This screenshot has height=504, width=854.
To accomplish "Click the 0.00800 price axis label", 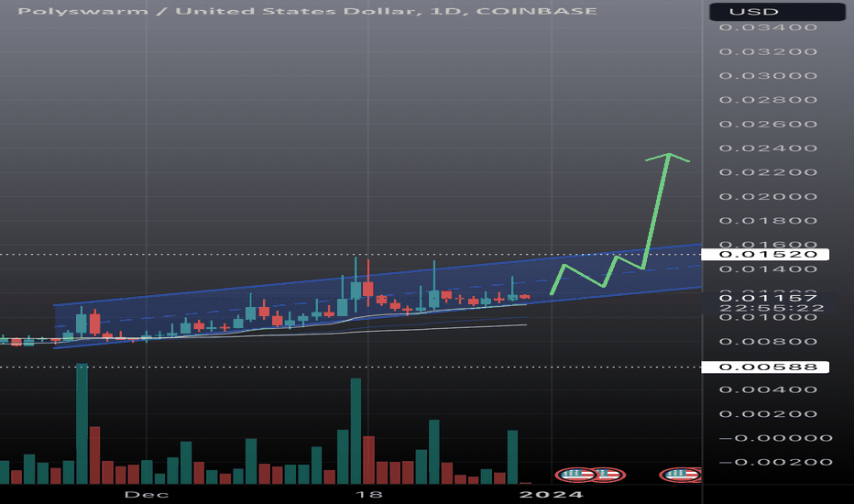I will (768, 342).
